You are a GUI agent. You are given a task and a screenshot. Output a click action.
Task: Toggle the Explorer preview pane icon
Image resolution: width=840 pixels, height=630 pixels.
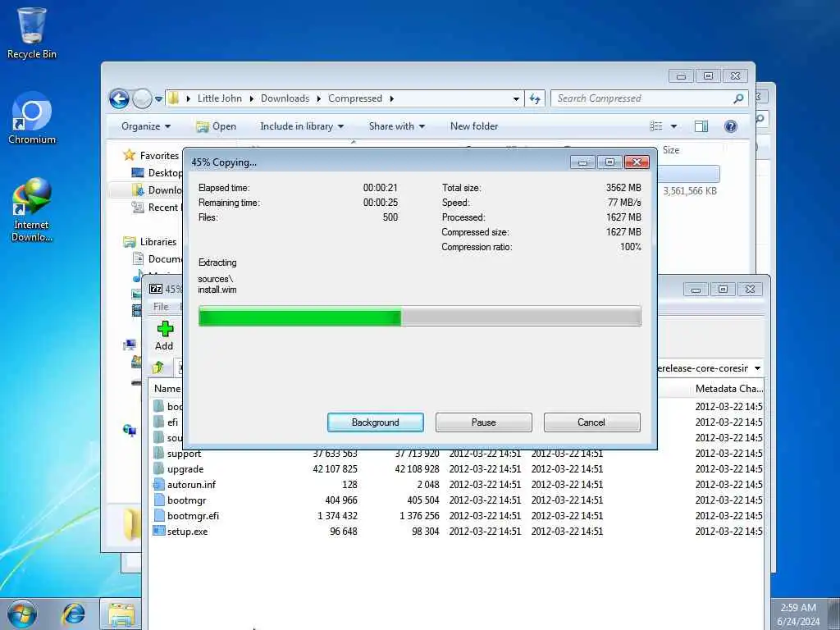point(701,126)
